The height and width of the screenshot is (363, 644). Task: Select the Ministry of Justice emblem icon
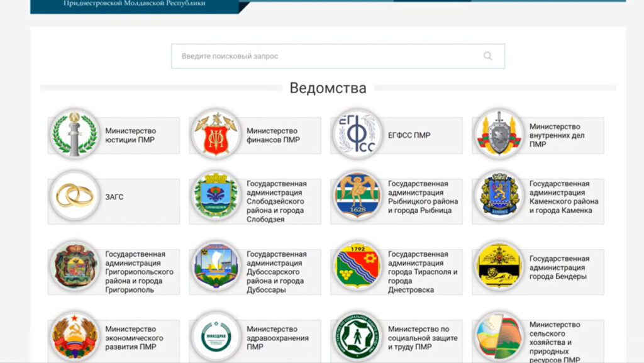click(x=73, y=135)
